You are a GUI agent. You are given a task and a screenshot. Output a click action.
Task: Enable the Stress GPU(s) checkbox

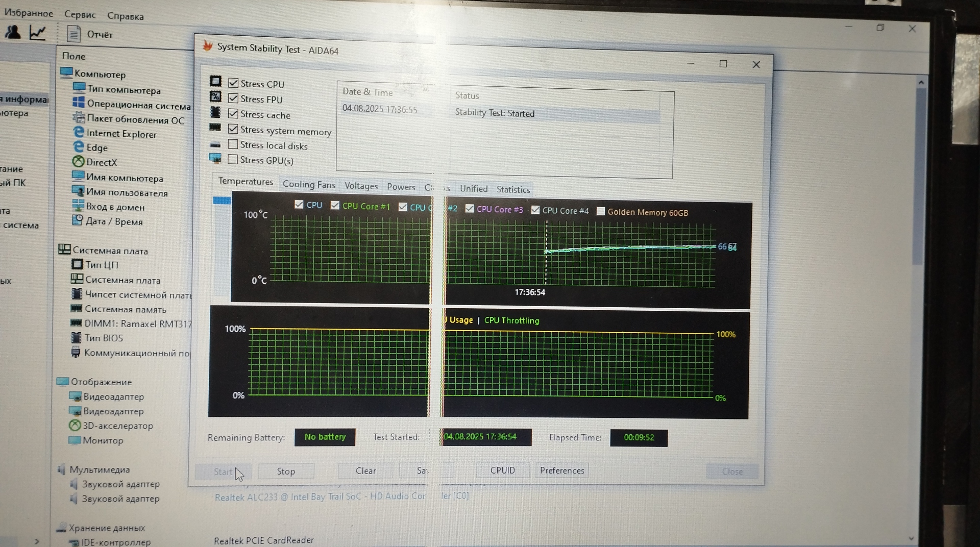[233, 159]
